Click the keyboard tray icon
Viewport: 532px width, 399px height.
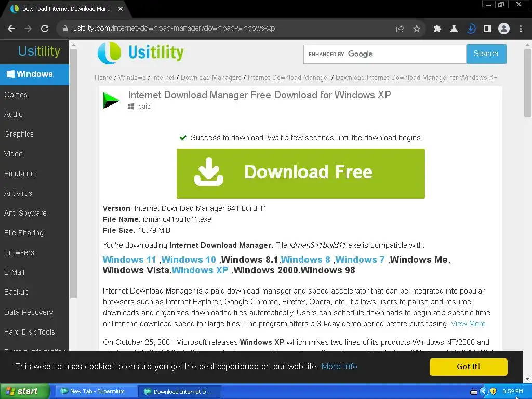pyautogui.click(x=474, y=392)
